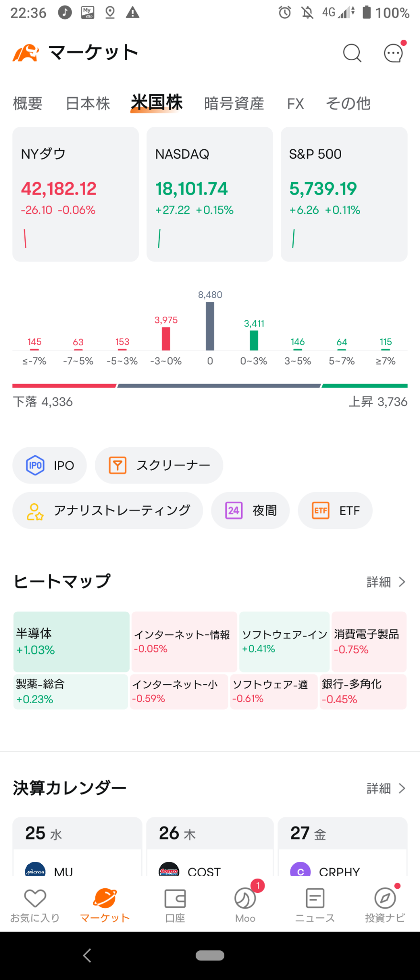Switch to the 日本株 tab
The width and height of the screenshot is (420, 980).
pos(88,103)
